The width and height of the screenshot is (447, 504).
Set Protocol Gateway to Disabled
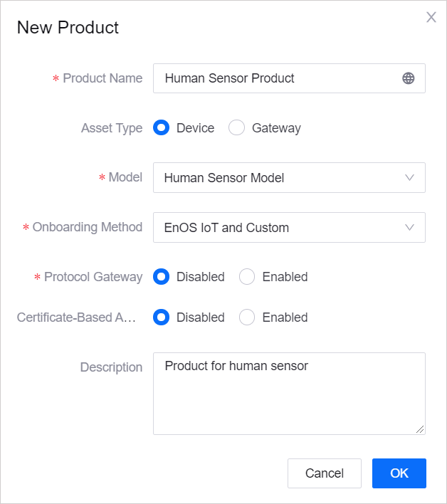162,277
